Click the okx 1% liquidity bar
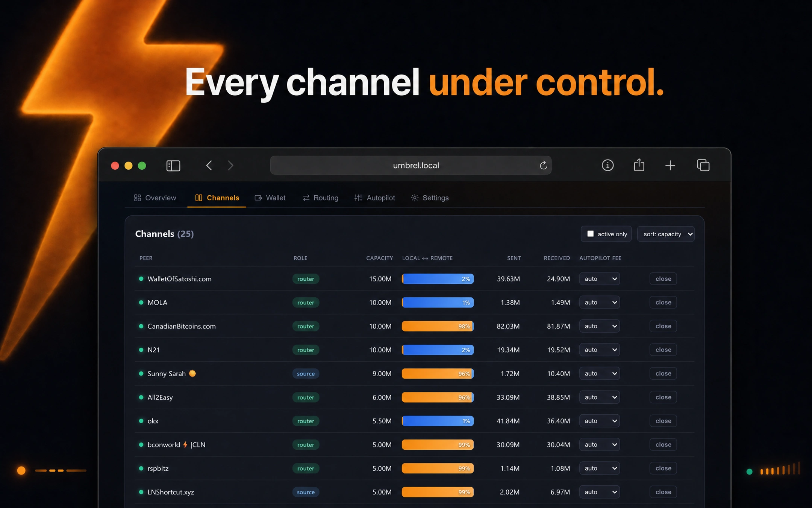 coord(438,421)
